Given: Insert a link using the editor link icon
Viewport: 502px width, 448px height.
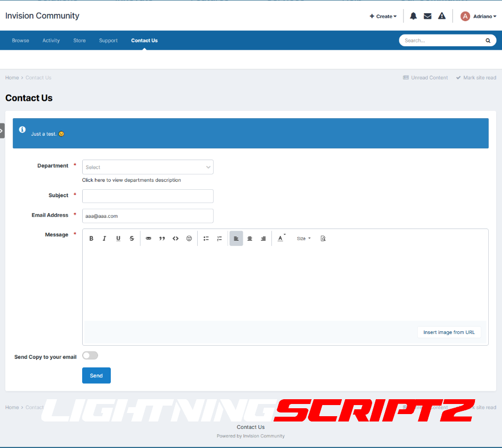Looking at the screenshot, I should (x=148, y=239).
